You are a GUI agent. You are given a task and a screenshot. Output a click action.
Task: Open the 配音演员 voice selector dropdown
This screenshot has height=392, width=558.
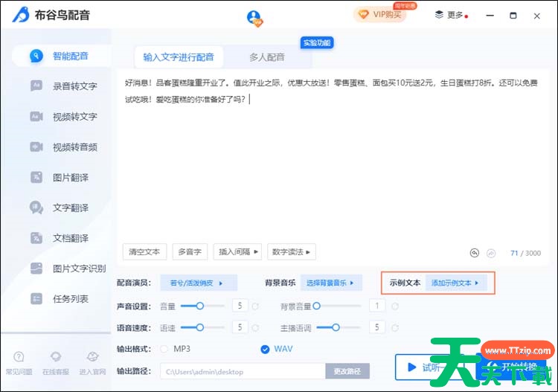199,283
